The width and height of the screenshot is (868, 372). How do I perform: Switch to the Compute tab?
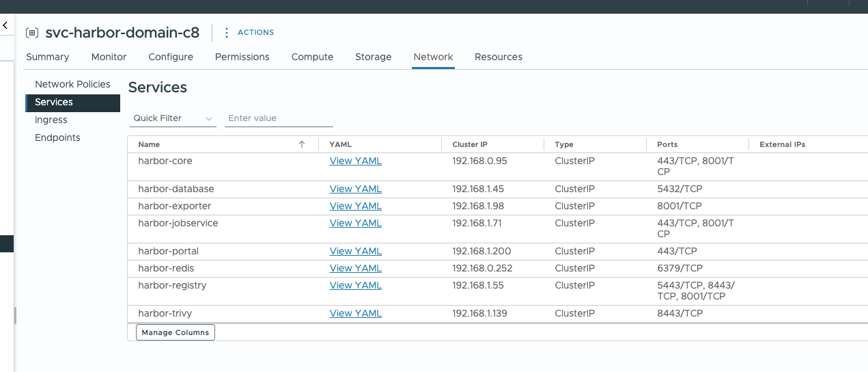[312, 57]
